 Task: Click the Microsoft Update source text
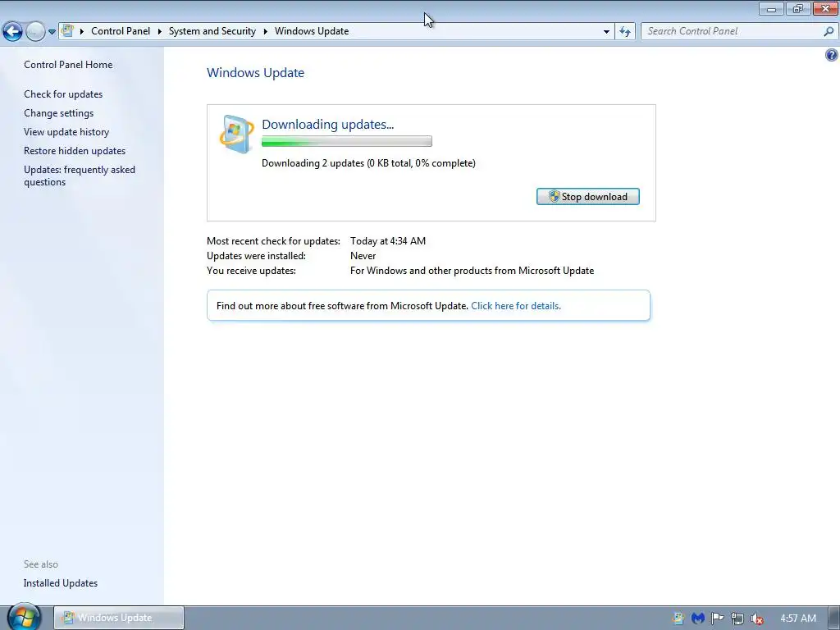point(472,271)
